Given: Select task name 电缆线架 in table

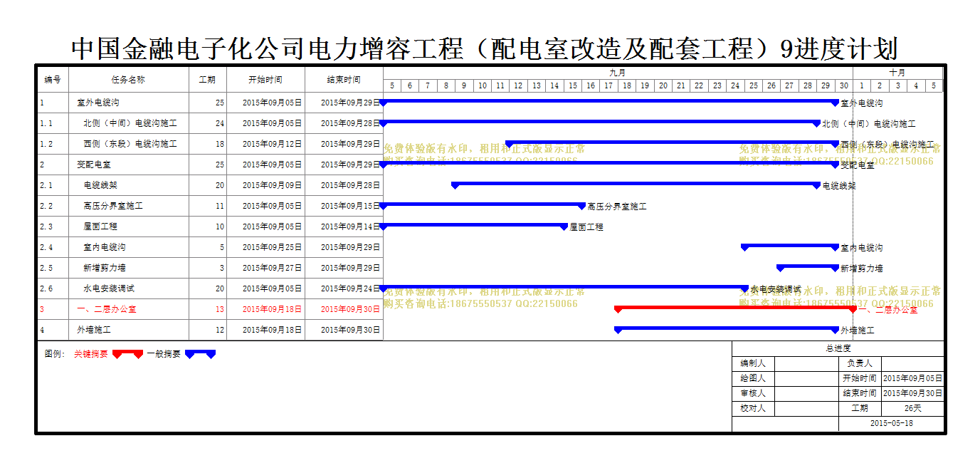Looking at the screenshot, I should [x=100, y=185].
